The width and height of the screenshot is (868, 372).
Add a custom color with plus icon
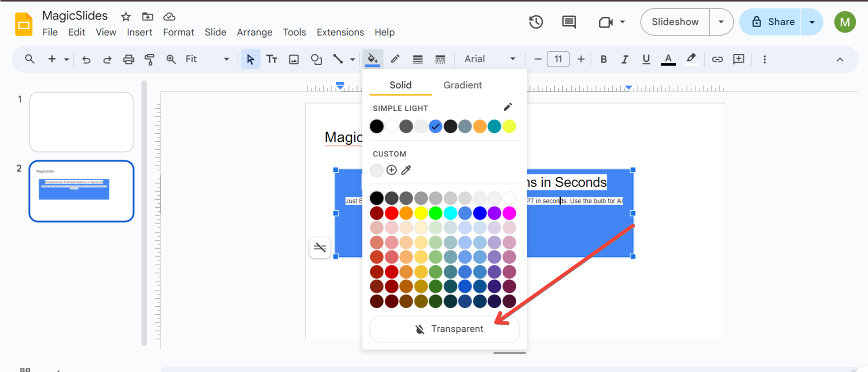click(391, 170)
